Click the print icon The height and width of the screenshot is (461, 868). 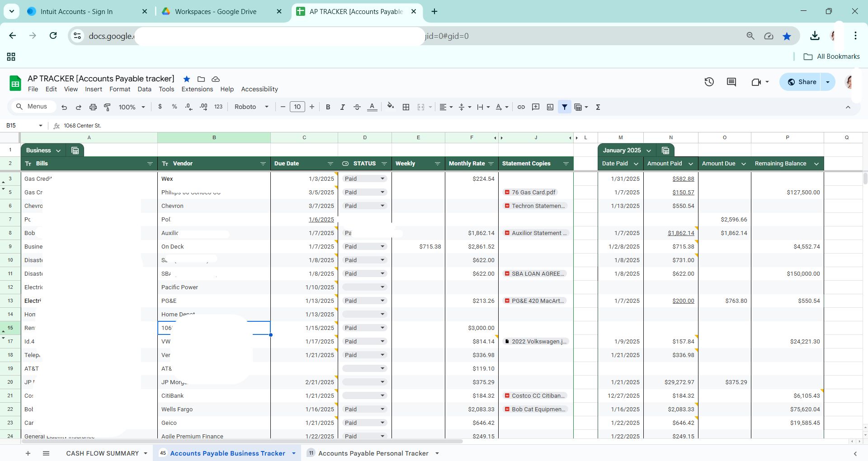tap(93, 107)
